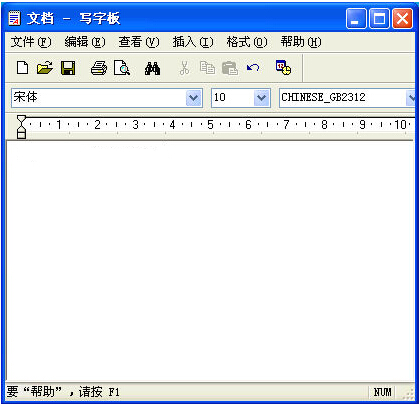Expand the CHINESE_GB2312 script dropdown arrow
Screen dimensions: 419x404
(411, 98)
